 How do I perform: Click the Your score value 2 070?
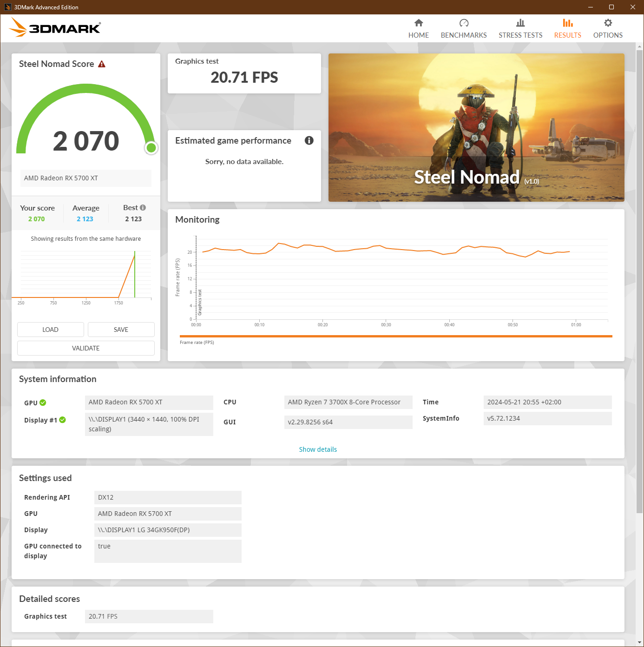coord(37,219)
